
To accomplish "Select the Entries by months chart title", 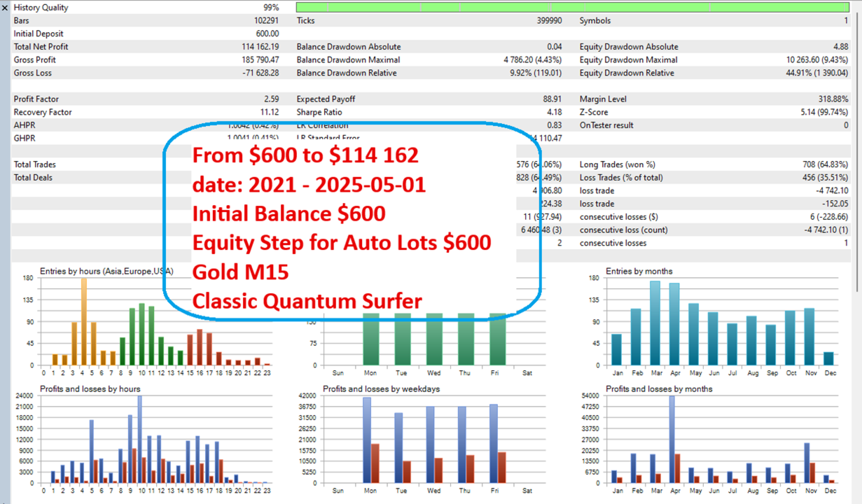I will [x=639, y=271].
